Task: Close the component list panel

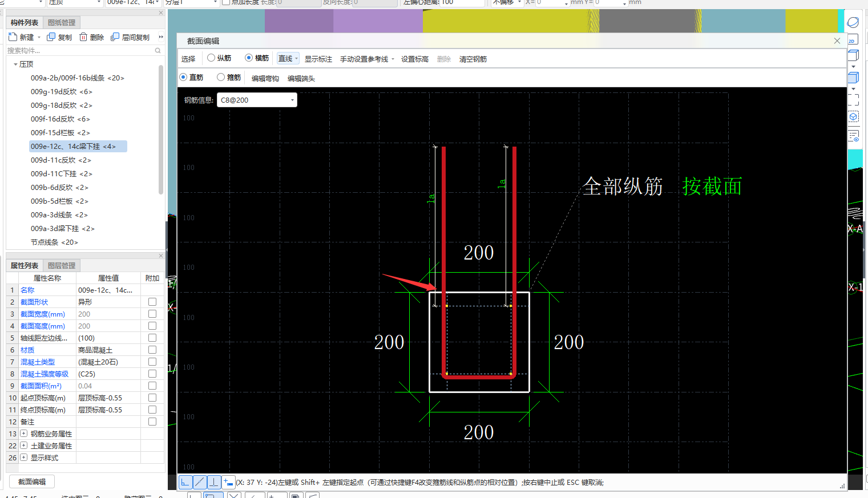Action: tap(160, 13)
